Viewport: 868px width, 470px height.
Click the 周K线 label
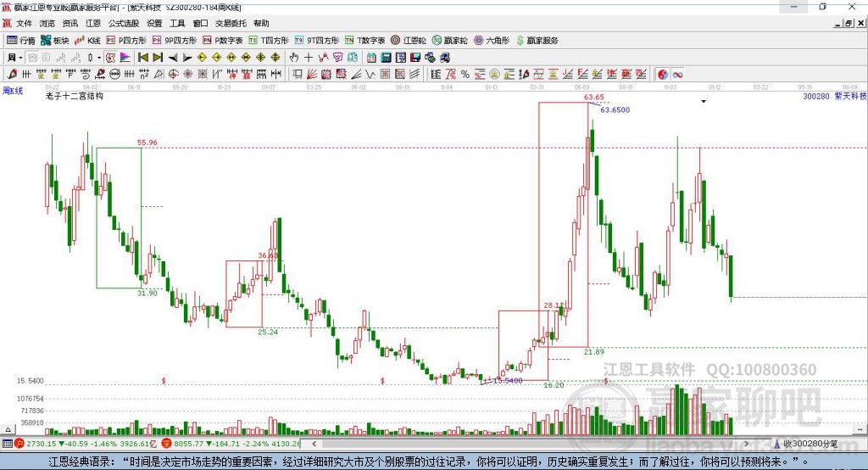[13, 90]
